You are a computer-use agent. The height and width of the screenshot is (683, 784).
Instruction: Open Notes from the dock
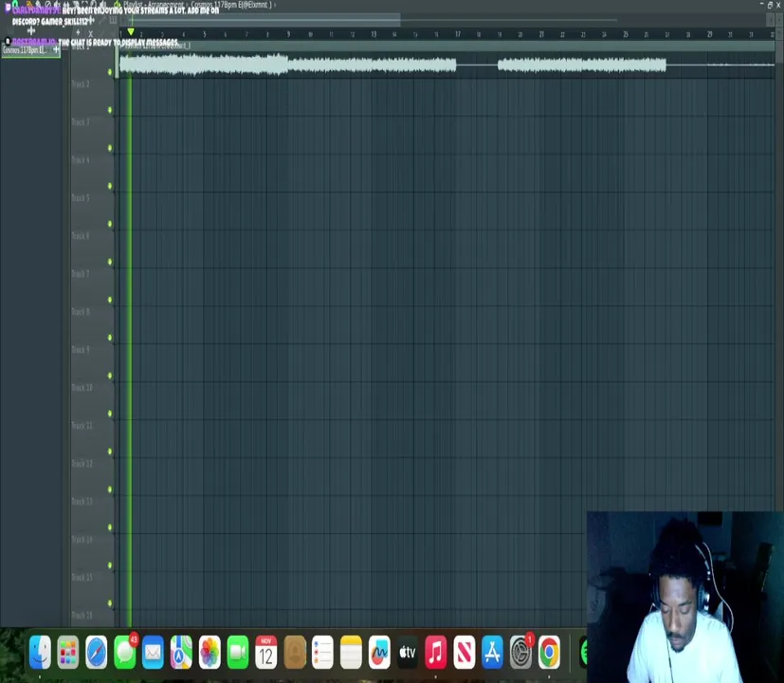coord(351,653)
